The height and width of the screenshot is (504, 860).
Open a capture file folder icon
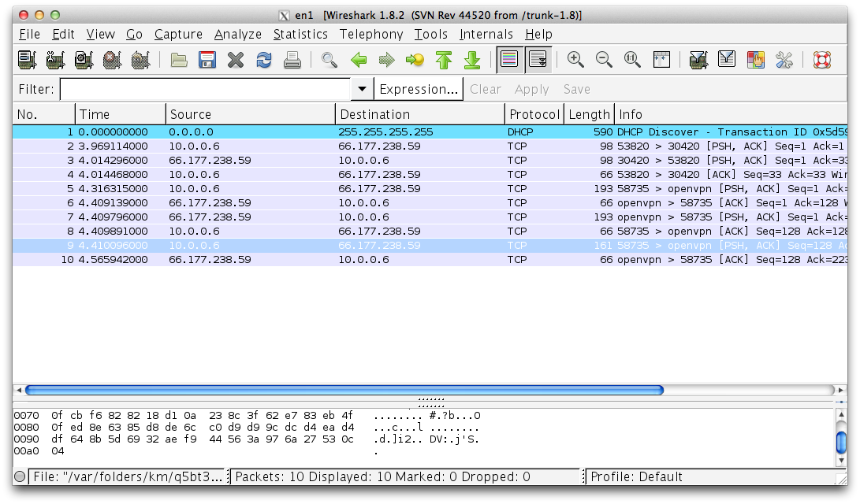[x=179, y=60]
